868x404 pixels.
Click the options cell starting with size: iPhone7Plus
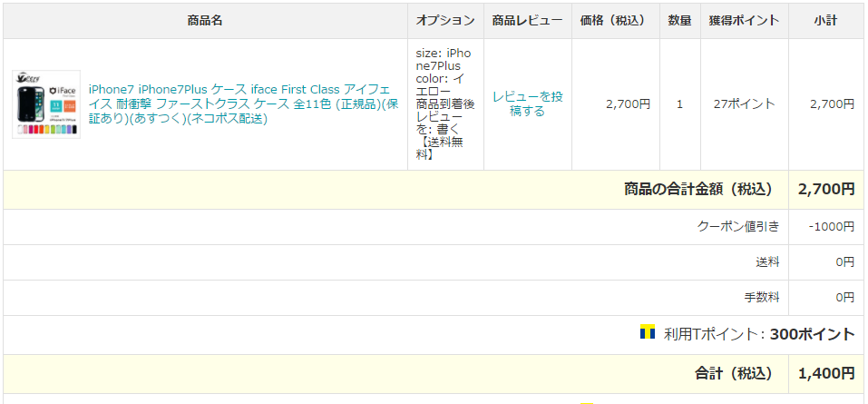click(445, 104)
